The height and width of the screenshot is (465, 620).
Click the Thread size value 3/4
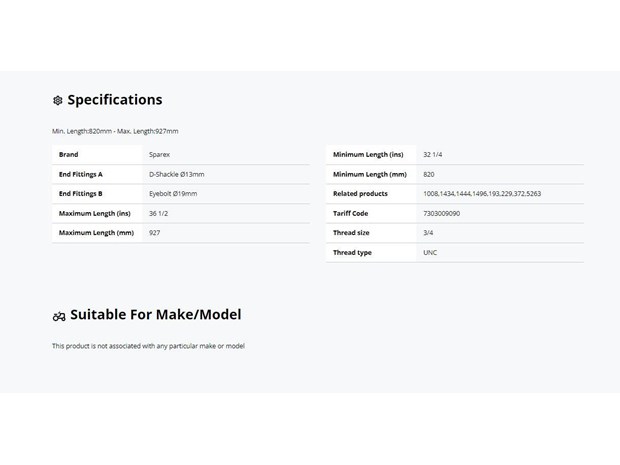point(428,233)
